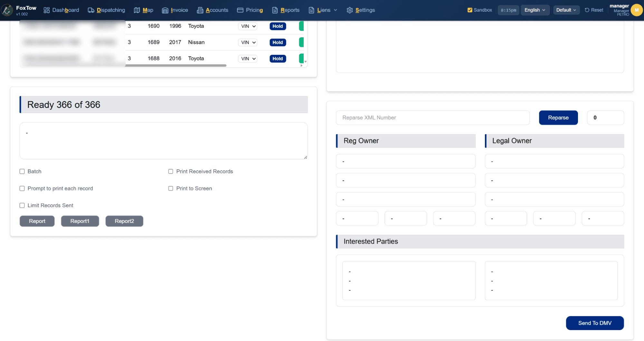Viewport: 644px width, 341px height.
Task: Click the Report2 button
Action: pyautogui.click(x=124, y=221)
